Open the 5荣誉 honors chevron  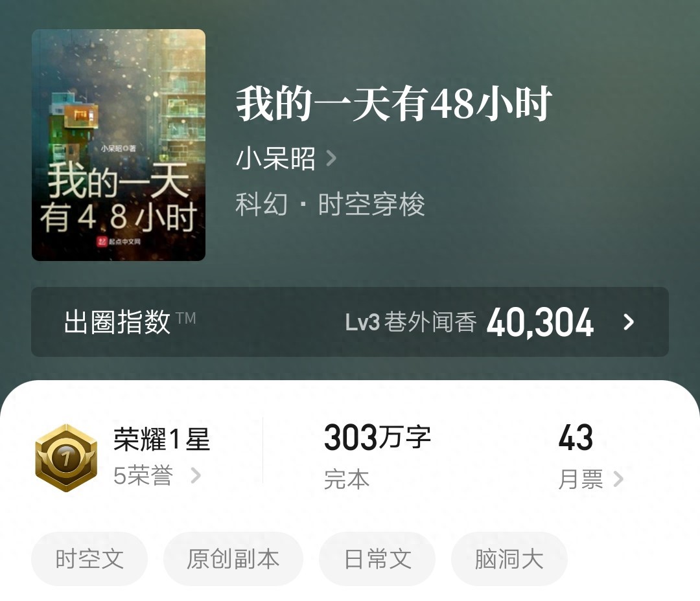(x=196, y=475)
